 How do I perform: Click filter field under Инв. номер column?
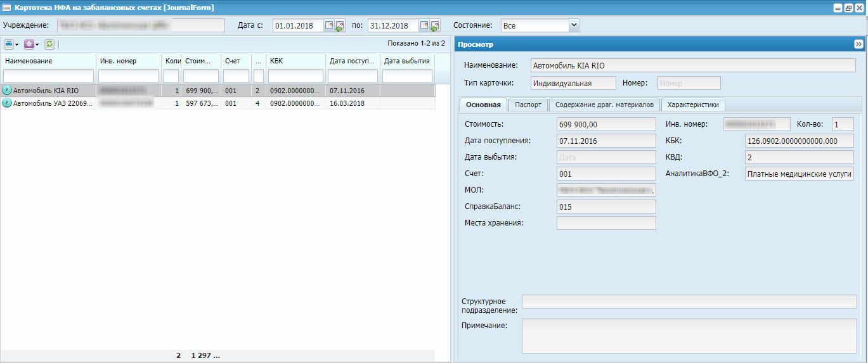pos(129,76)
